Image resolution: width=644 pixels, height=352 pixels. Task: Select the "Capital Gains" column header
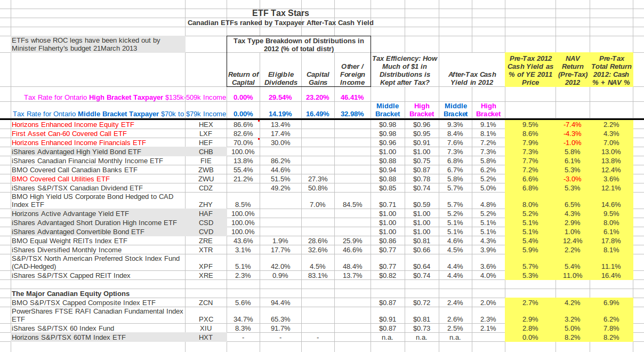(317, 77)
